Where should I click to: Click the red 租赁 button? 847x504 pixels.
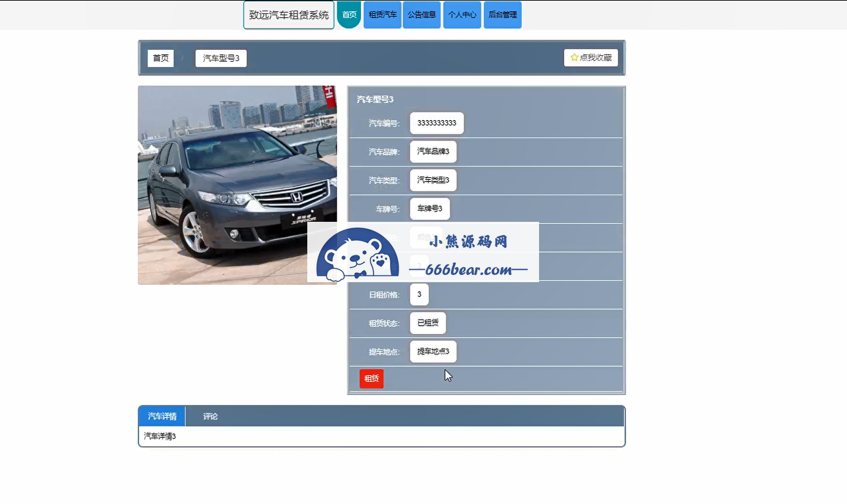click(372, 379)
